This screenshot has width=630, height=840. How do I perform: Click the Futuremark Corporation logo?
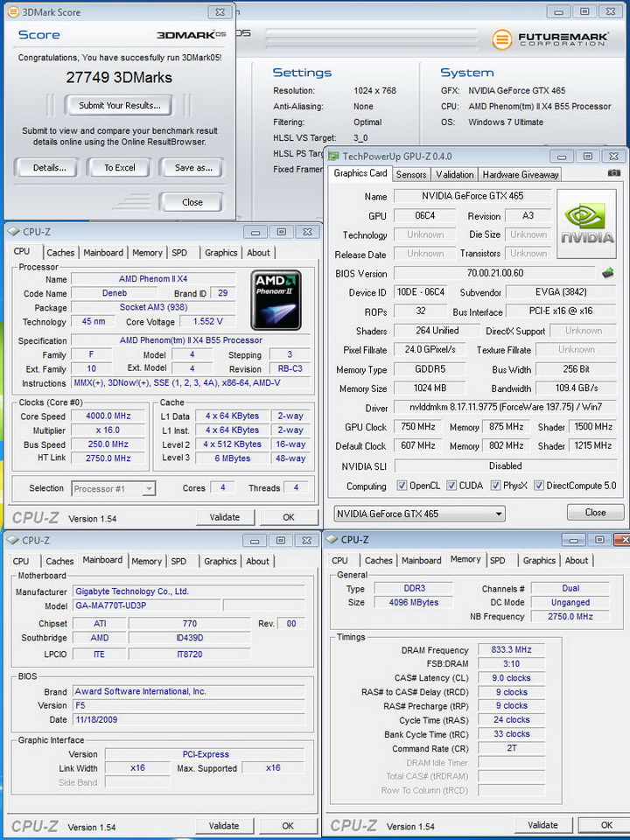click(x=550, y=39)
